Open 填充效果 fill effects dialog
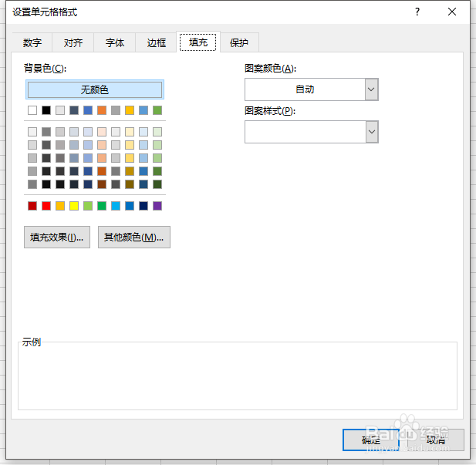 tap(57, 238)
